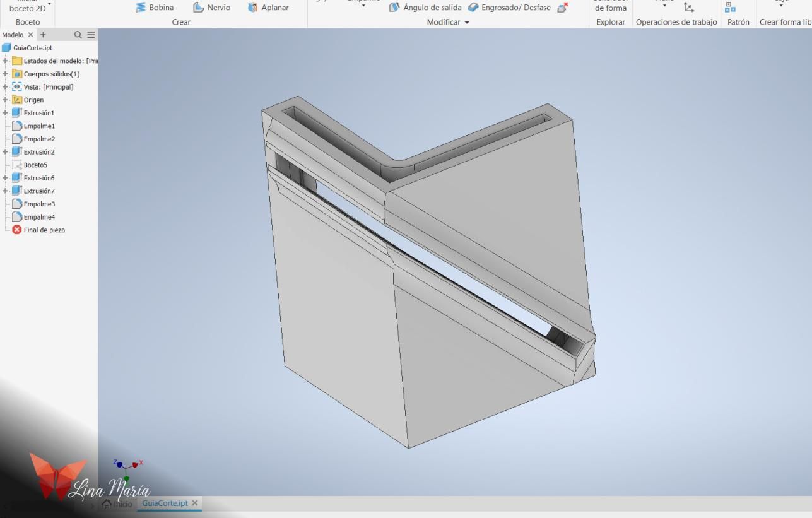
Task: Select Empalme4 in the model tree
Action: pyautogui.click(x=39, y=217)
